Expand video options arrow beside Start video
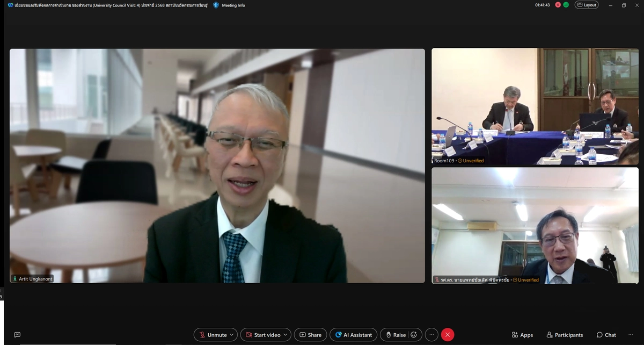 (x=285, y=335)
